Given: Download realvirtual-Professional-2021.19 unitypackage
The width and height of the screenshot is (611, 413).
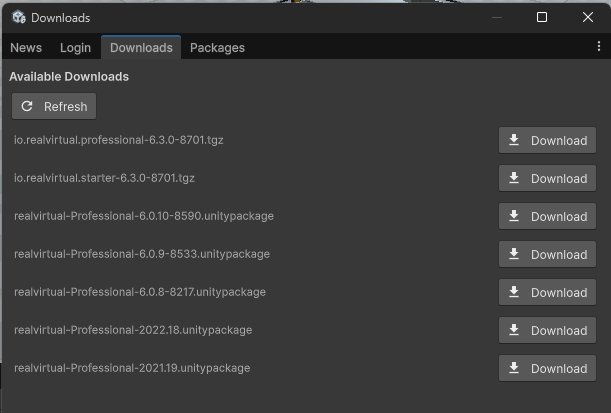Looking at the screenshot, I should pyautogui.click(x=547, y=368).
